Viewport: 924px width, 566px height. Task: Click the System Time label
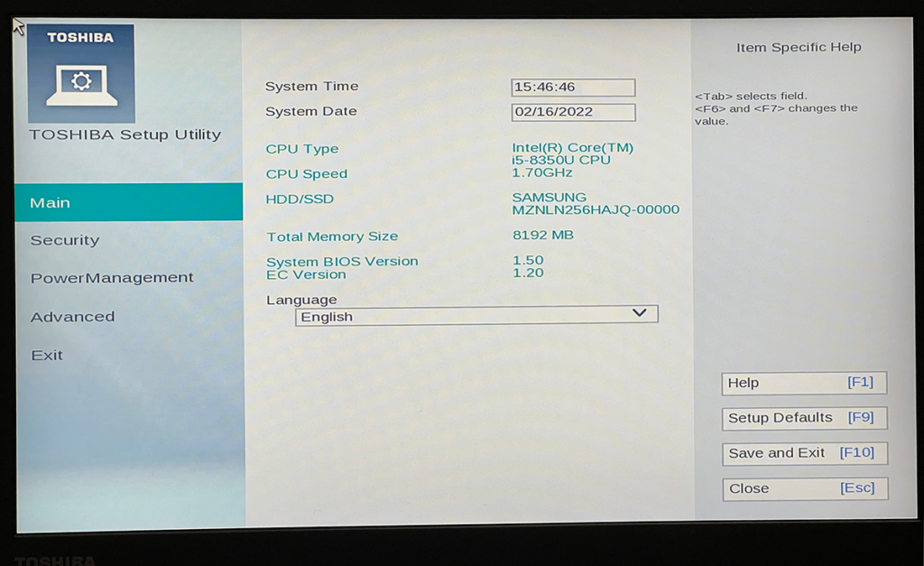311,86
